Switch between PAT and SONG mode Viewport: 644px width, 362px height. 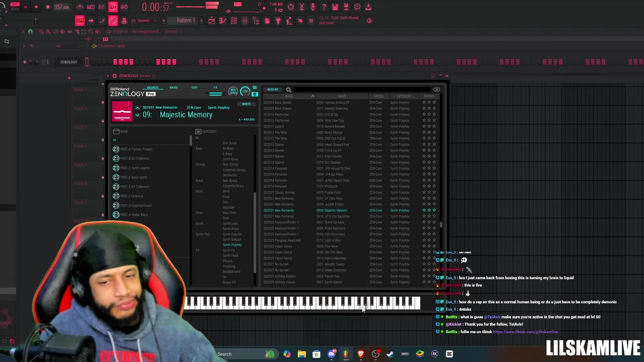(14, 6)
